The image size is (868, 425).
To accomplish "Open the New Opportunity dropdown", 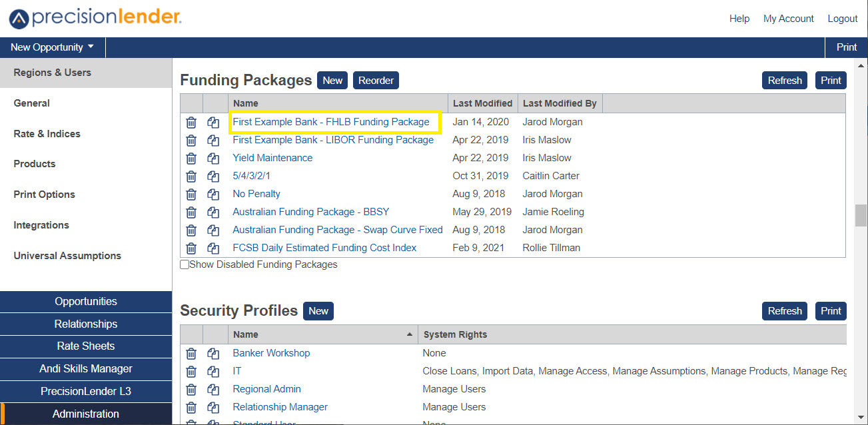I will tap(53, 47).
